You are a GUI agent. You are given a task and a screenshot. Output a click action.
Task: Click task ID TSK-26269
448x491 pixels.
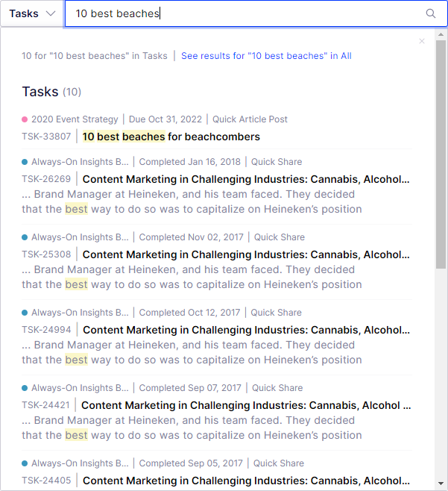tap(46, 179)
